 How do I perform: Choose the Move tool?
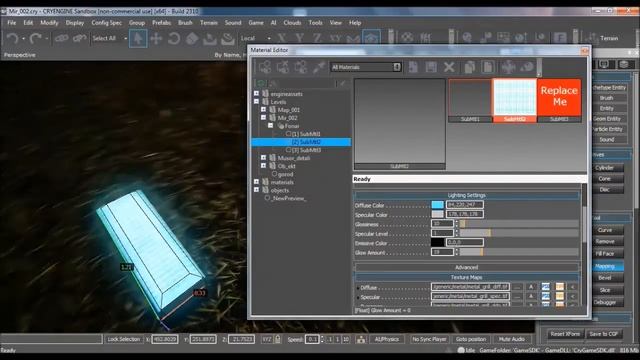pyautogui.click(x=156, y=38)
